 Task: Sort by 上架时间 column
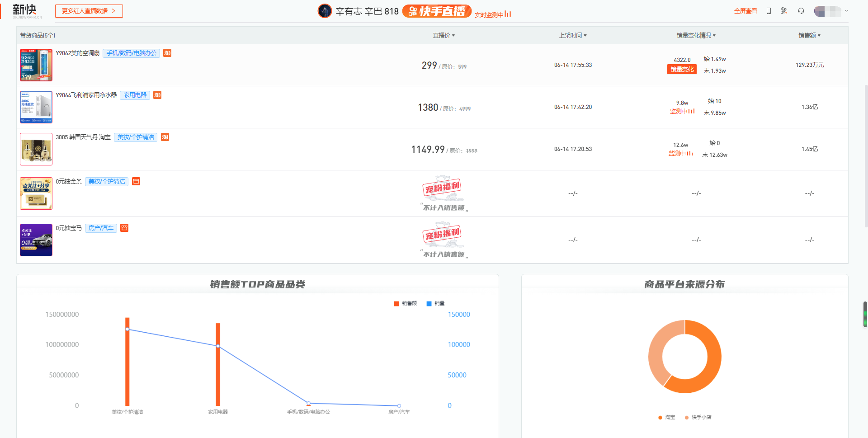pyautogui.click(x=573, y=35)
